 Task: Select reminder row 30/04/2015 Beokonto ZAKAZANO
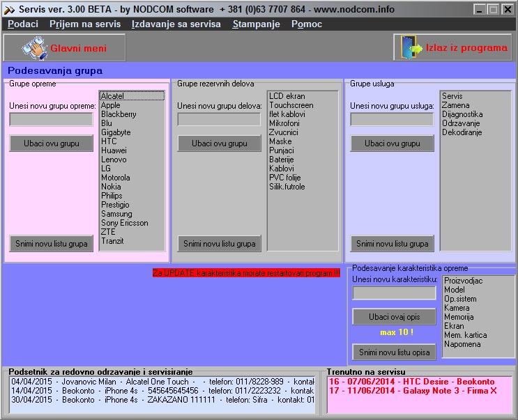click(162, 400)
